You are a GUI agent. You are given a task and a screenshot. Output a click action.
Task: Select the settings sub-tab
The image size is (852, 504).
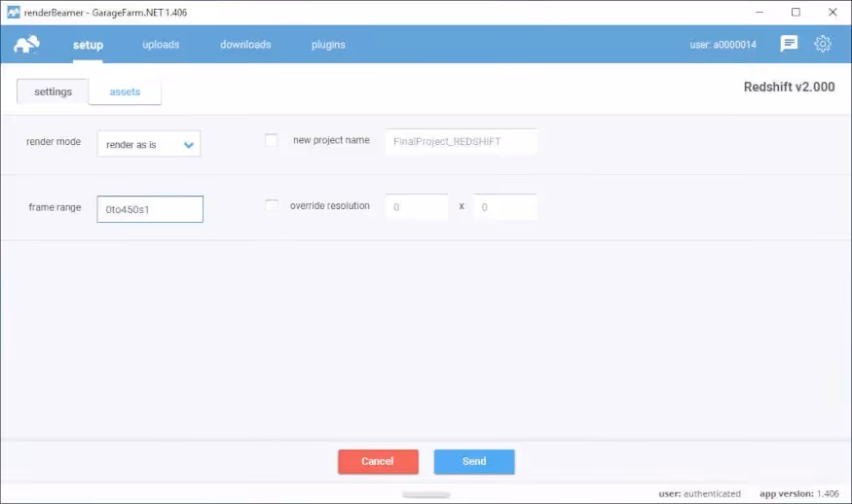click(x=53, y=91)
